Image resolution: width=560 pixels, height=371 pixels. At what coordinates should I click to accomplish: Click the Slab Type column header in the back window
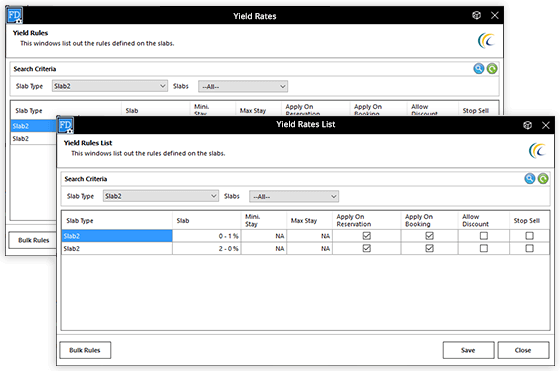66,109
